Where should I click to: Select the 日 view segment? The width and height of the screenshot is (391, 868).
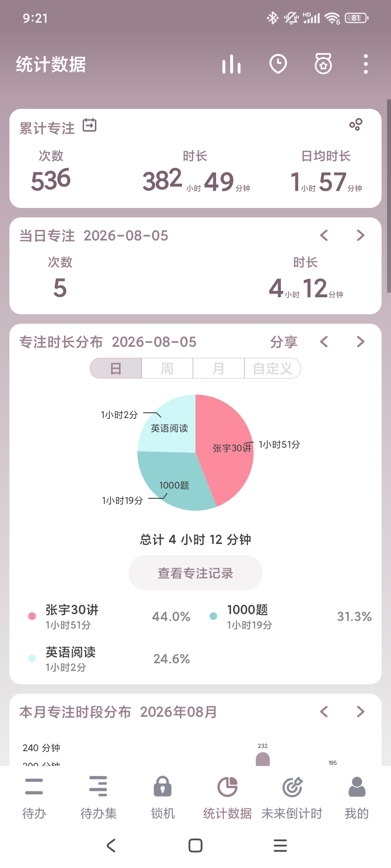pyautogui.click(x=116, y=369)
